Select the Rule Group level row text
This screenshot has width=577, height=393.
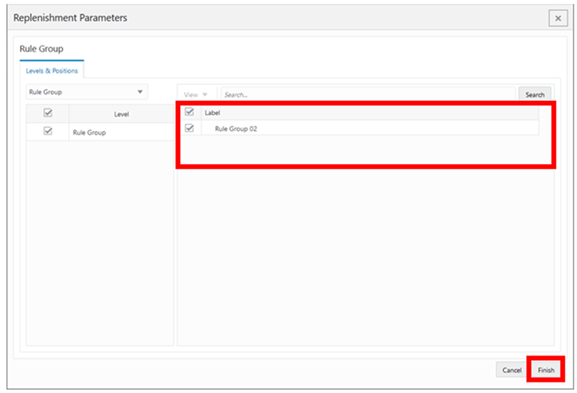point(89,132)
